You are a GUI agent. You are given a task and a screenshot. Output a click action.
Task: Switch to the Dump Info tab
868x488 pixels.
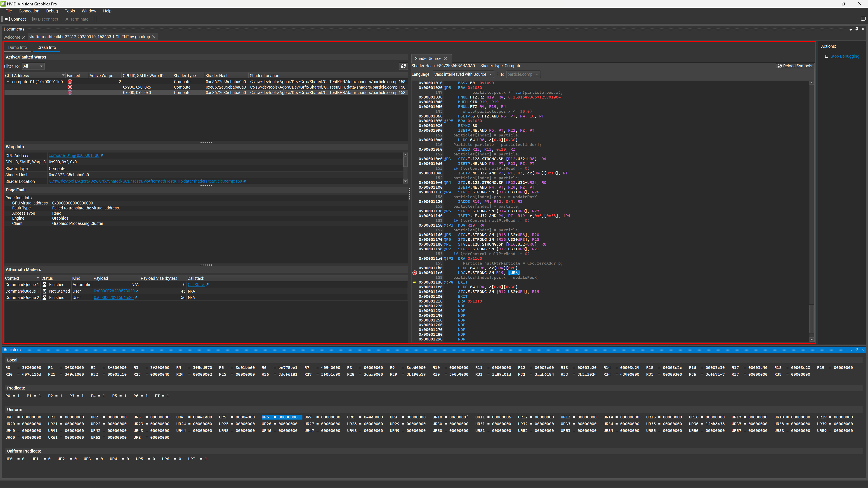18,47
